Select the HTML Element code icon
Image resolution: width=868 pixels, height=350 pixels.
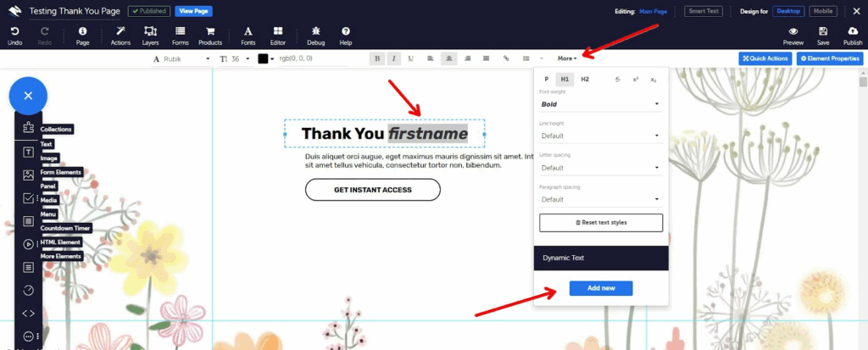28,314
